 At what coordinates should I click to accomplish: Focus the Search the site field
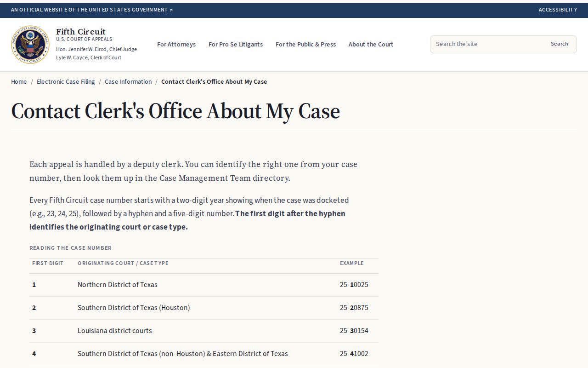pyautogui.click(x=487, y=44)
